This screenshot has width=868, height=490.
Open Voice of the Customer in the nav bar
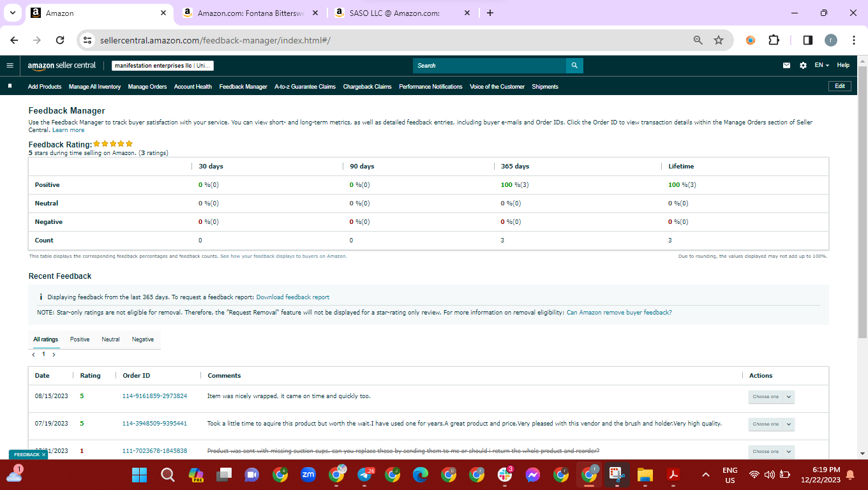[x=497, y=87]
